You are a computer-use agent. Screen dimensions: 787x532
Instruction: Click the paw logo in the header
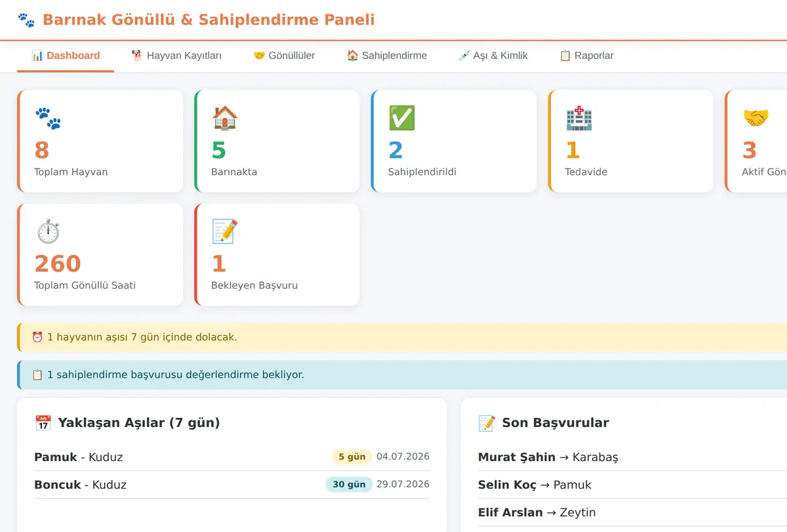coord(26,20)
